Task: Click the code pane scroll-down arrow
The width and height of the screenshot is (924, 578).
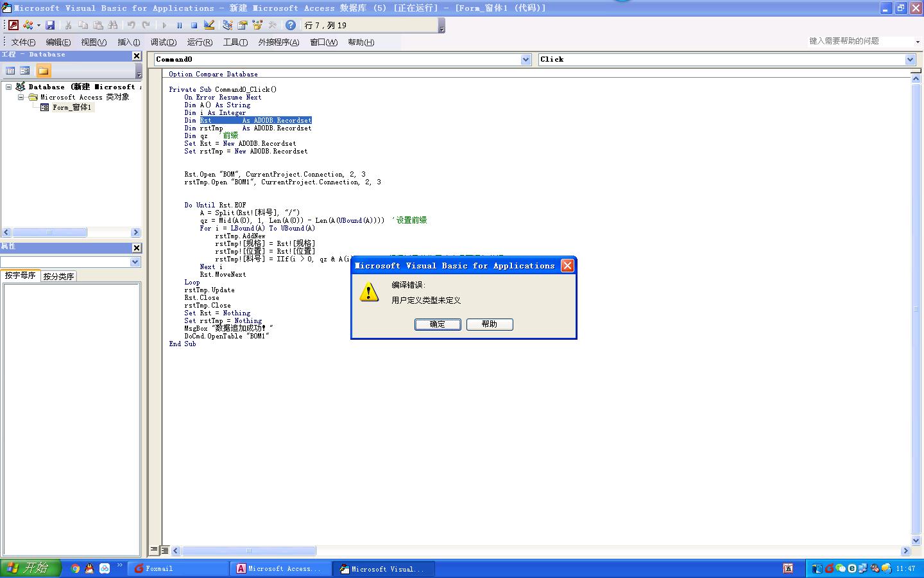Action: click(x=916, y=541)
